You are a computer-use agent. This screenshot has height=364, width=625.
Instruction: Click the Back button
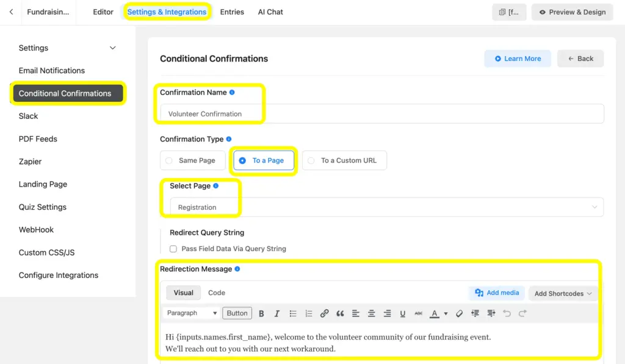click(580, 59)
